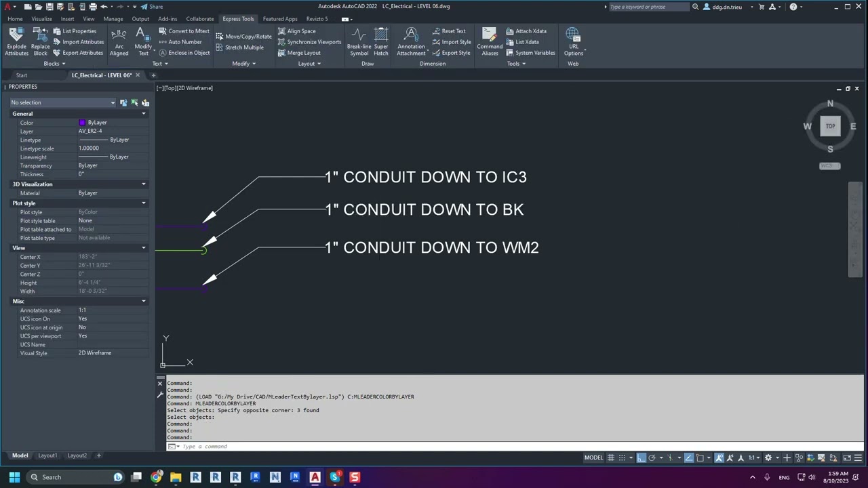The height and width of the screenshot is (488, 868).
Task: Select the Break-line Symbol tool
Action: click(359, 42)
